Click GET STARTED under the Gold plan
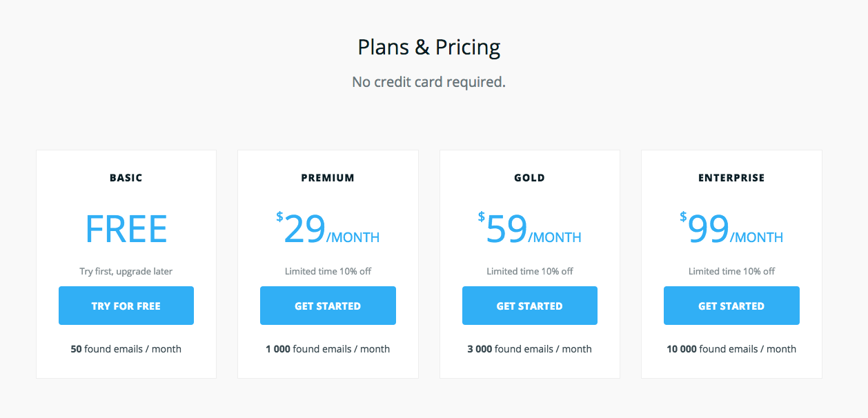The image size is (868, 418). (x=529, y=305)
